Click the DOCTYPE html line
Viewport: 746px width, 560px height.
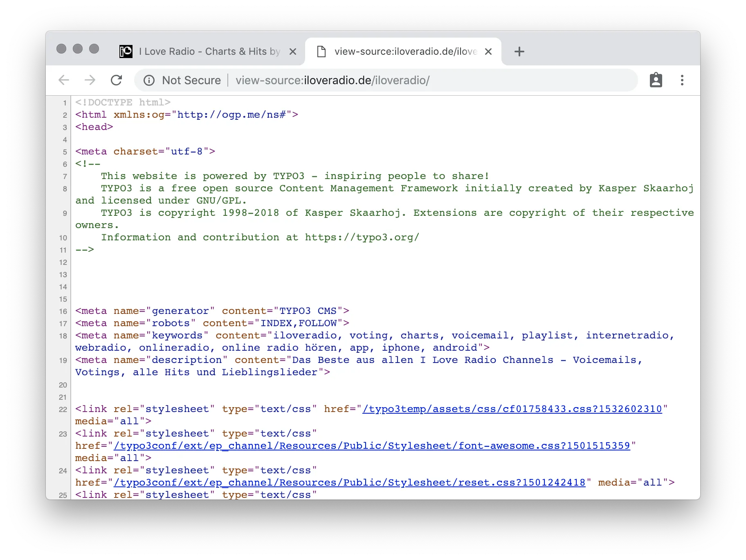click(123, 102)
